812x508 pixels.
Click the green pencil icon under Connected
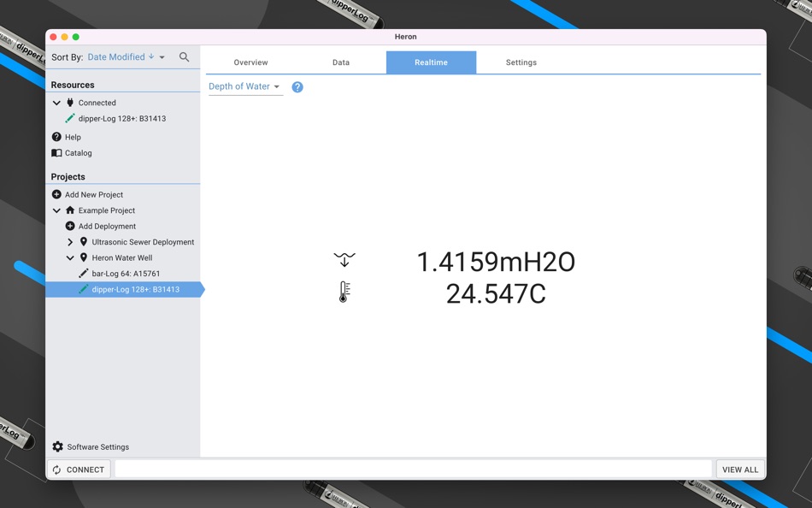click(x=70, y=118)
